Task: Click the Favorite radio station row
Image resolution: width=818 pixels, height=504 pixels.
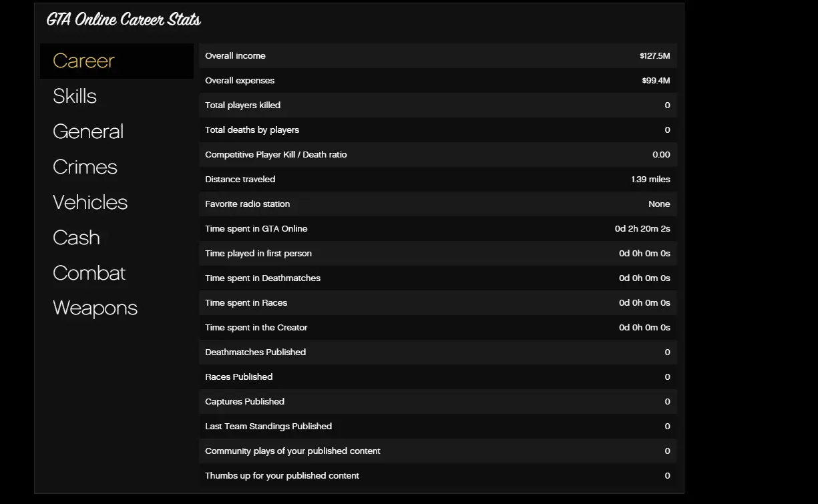Action: pos(437,204)
